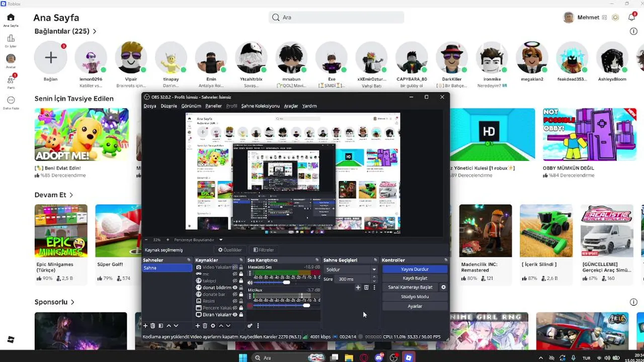The width and height of the screenshot is (644, 362).
Task: Show hidden system tray icons chevron
Action: pyautogui.click(x=541, y=358)
